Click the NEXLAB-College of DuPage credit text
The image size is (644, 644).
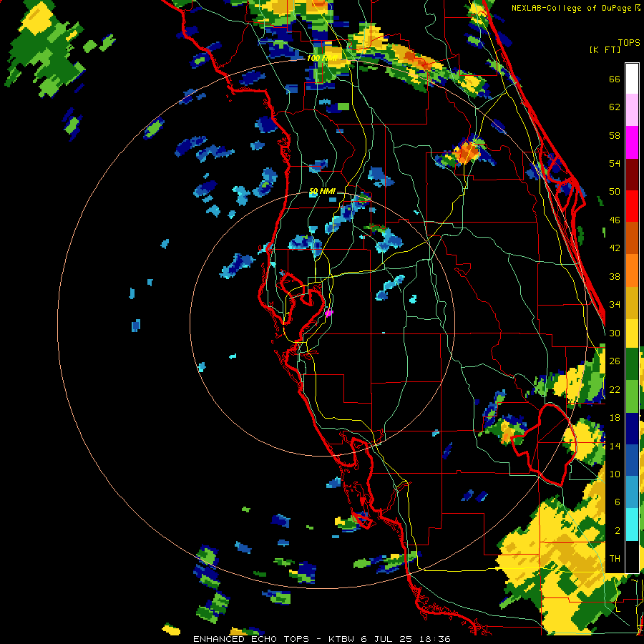pyautogui.click(x=573, y=8)
